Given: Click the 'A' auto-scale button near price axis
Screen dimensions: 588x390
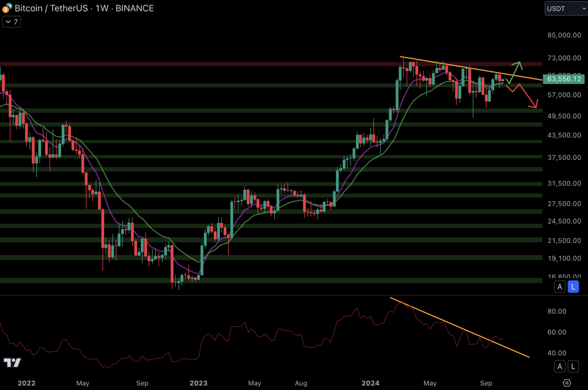Looking at the screenshot, I should pyautogui.click(x=559, y=286).
